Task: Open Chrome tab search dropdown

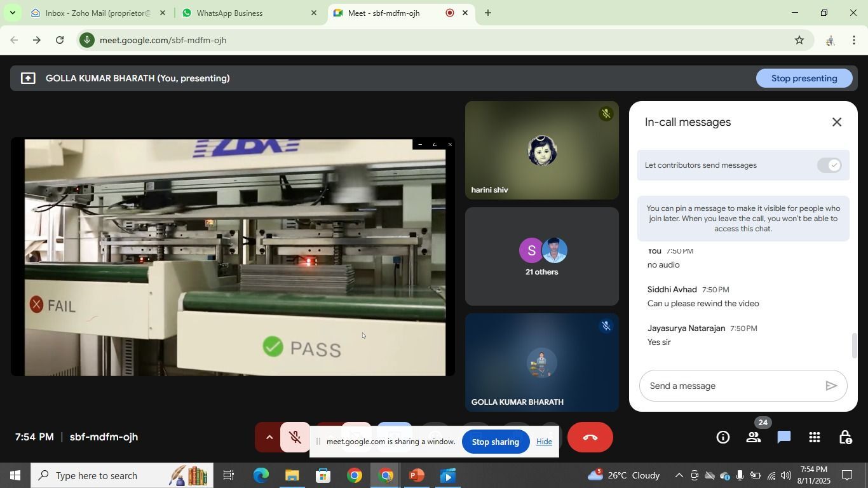Action: coord(12,13)
